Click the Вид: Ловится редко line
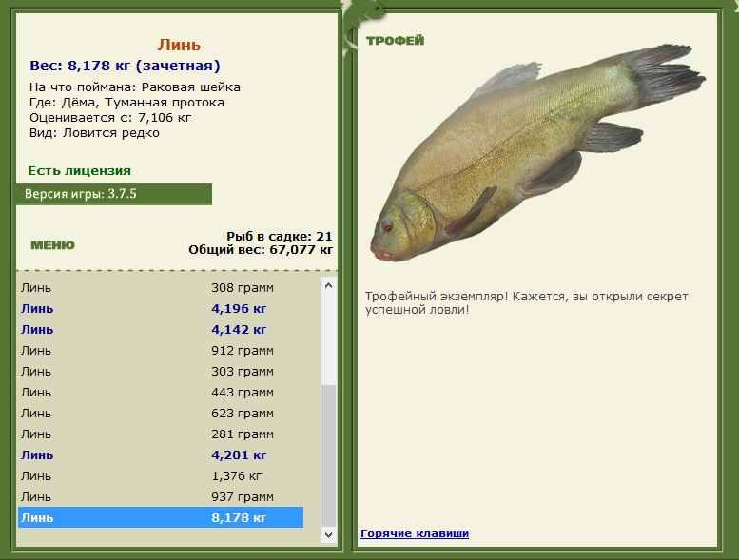 (94, 133)
